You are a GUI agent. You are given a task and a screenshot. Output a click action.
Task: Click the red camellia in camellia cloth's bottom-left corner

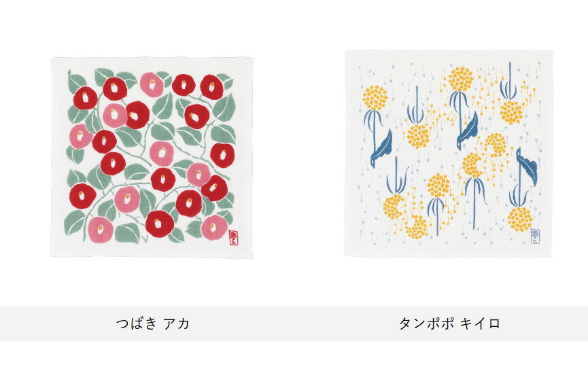point(82,196)
